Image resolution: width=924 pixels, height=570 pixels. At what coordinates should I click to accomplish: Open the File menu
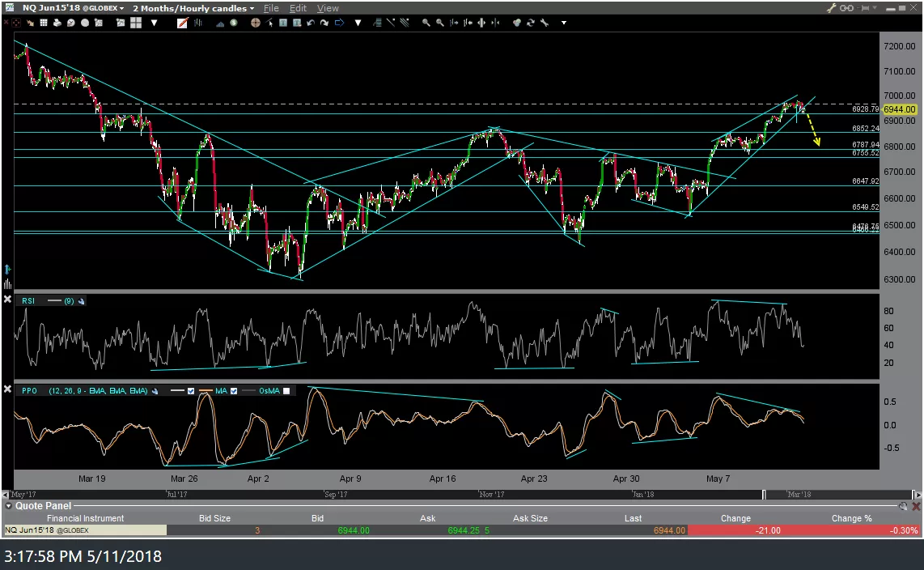pos(271,8)
